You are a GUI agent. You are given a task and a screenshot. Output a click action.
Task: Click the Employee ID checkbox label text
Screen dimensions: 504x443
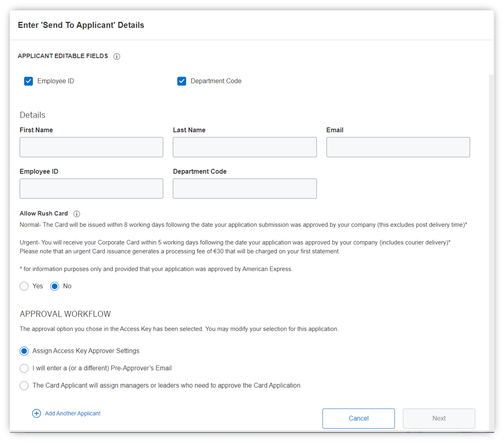point(55,81)
